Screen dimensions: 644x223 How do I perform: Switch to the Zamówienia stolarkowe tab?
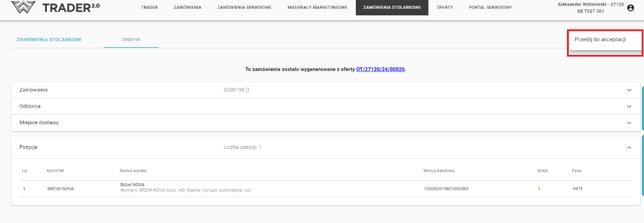point(49,40)
